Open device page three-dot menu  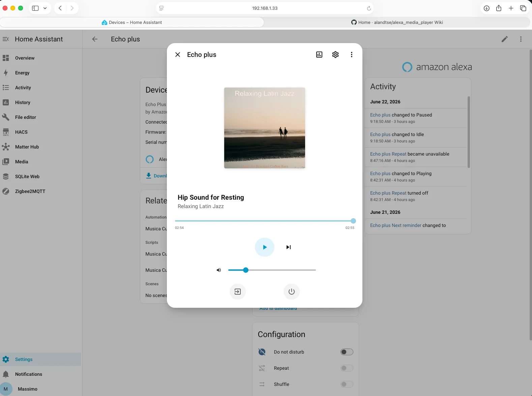[521, 39]
